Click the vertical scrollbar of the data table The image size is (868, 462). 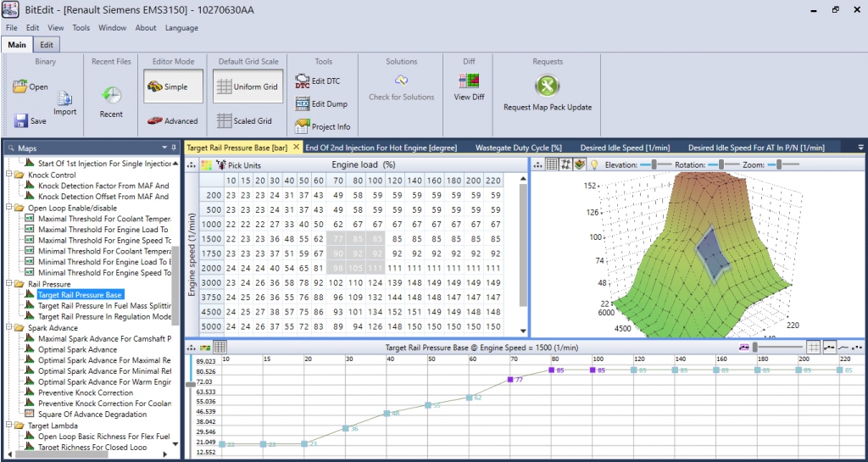(x=523, y=245)
